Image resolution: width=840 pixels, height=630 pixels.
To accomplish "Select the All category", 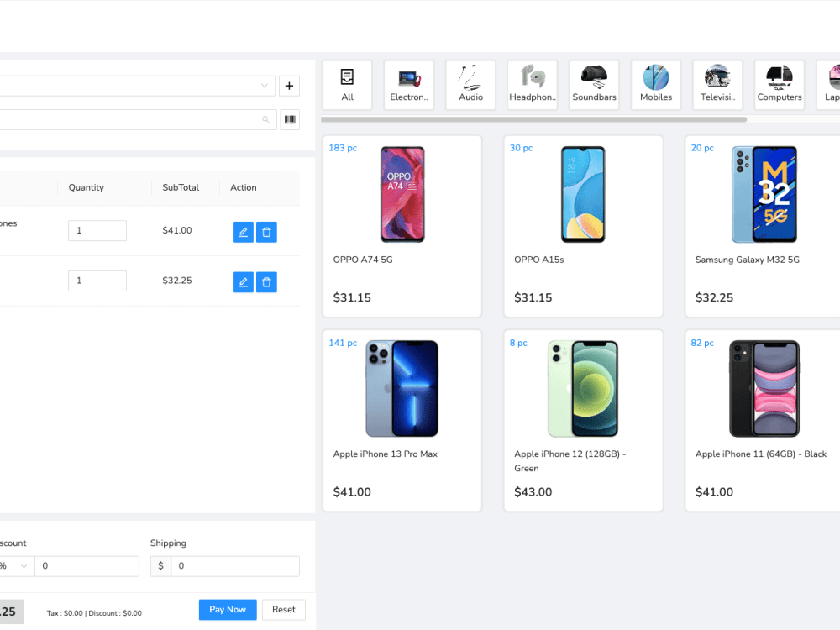I will (347, 85).
